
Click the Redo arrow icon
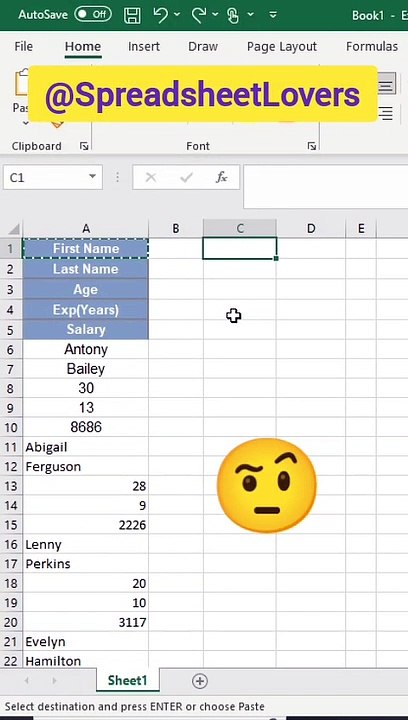coord(198,15)
